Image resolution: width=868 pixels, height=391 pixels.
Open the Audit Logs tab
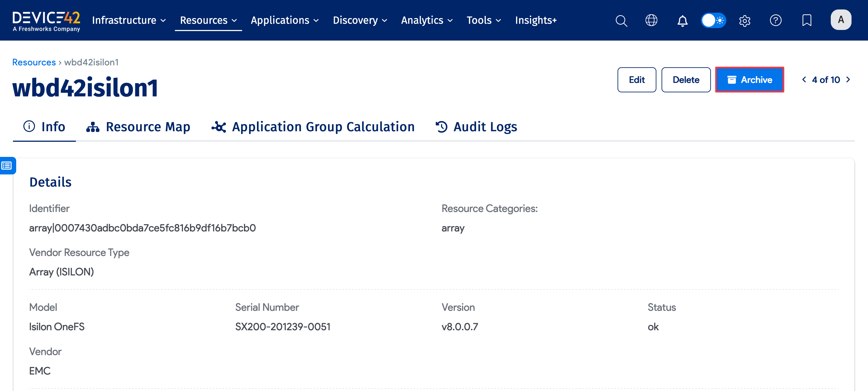pyautogui.click(x=476, y=127)
